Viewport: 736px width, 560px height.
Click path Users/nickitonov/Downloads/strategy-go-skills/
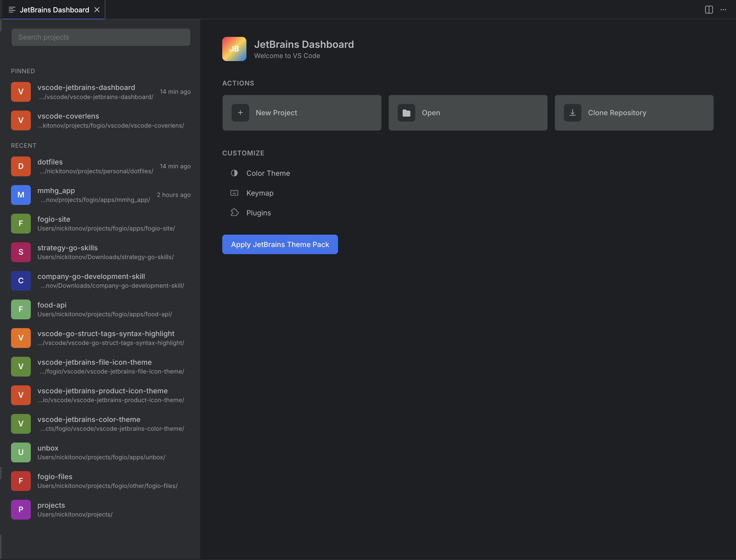click(106, 257)
